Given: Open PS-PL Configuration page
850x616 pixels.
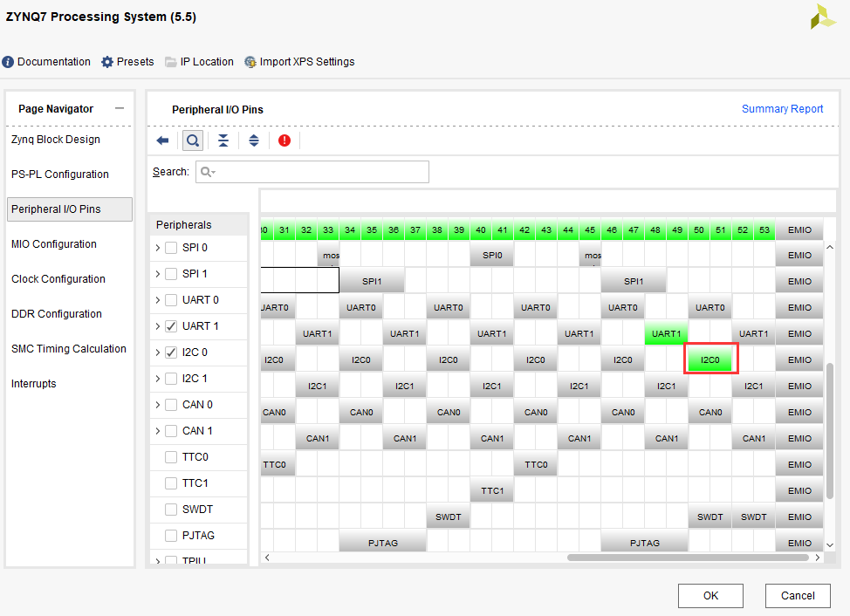Looking at the screenshot, I should [60, 175].
